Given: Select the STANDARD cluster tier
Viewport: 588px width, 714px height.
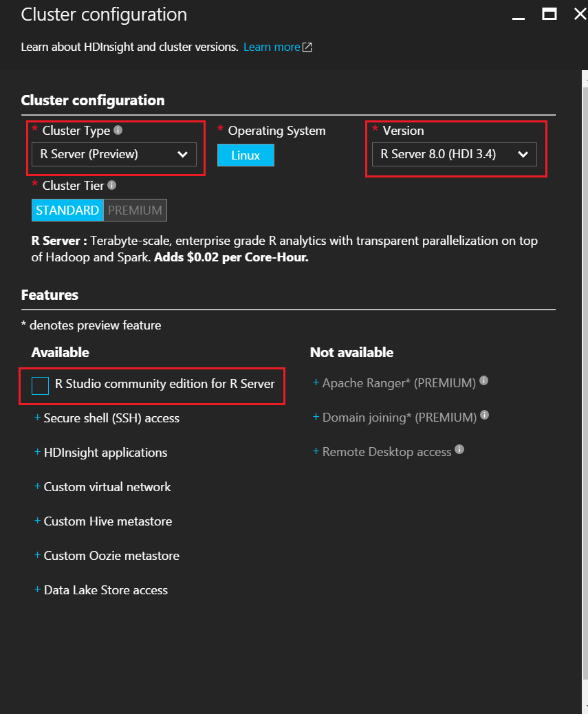Looking at the screenshot, I should coord(67,210).
